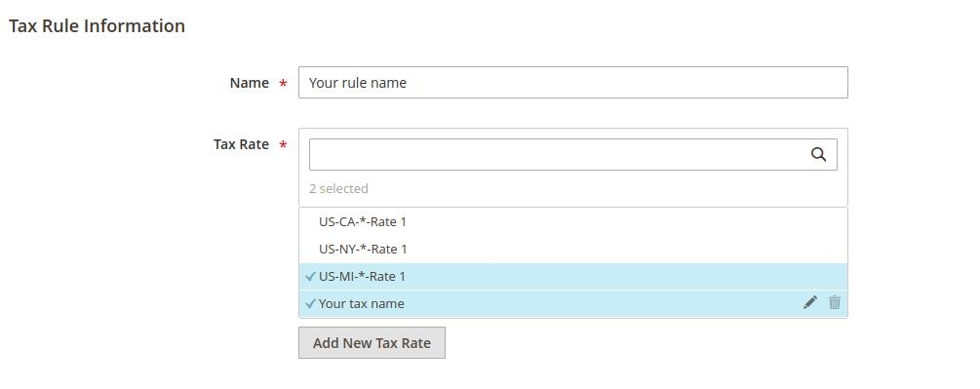The width and height of the screenshot is (980, 389).
Task: Click the checkmark beside Your tax name
Action: 310,303
